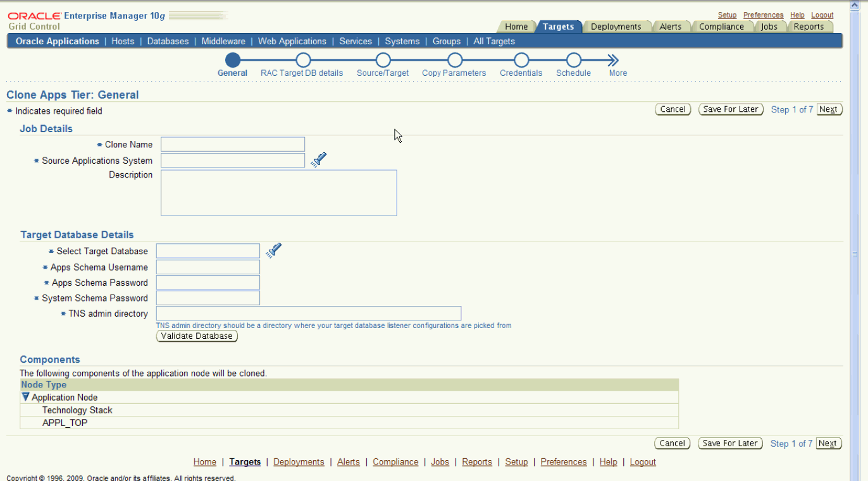Focus the Source Applications System field
Viewport: 868px width, 481px height.
tap(233, 160)
